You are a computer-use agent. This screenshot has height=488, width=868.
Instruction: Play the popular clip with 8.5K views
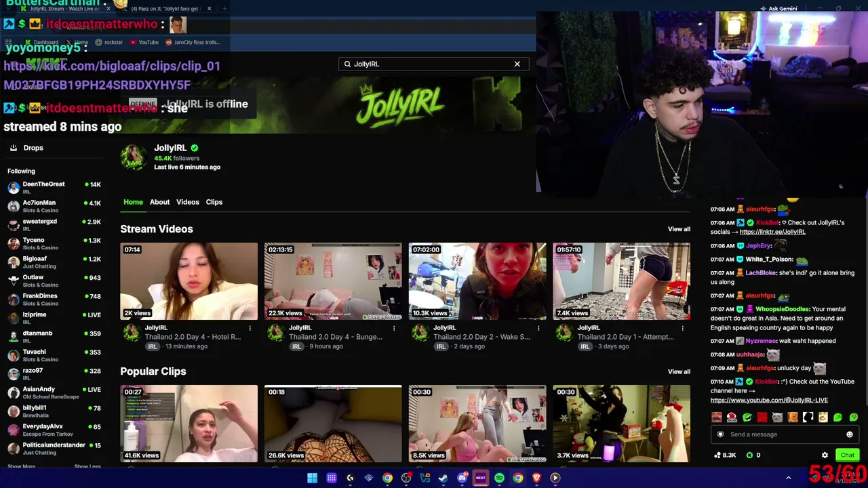point(477,424)
